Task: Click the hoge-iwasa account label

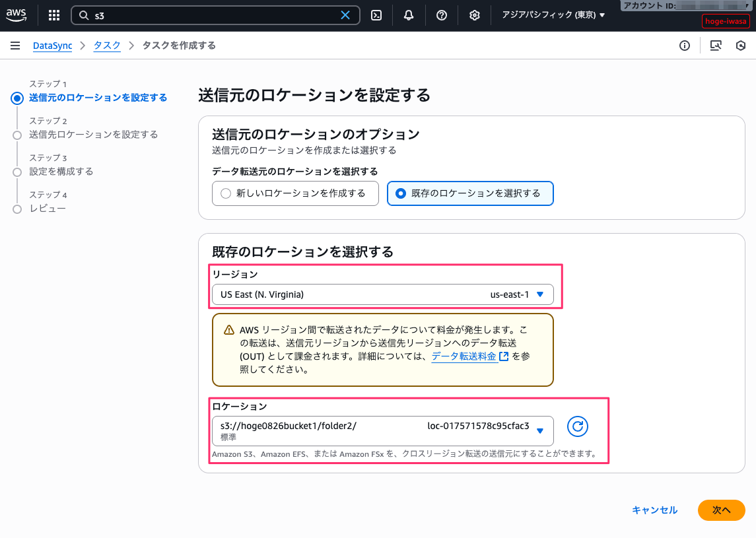Action: pos(726,21)
